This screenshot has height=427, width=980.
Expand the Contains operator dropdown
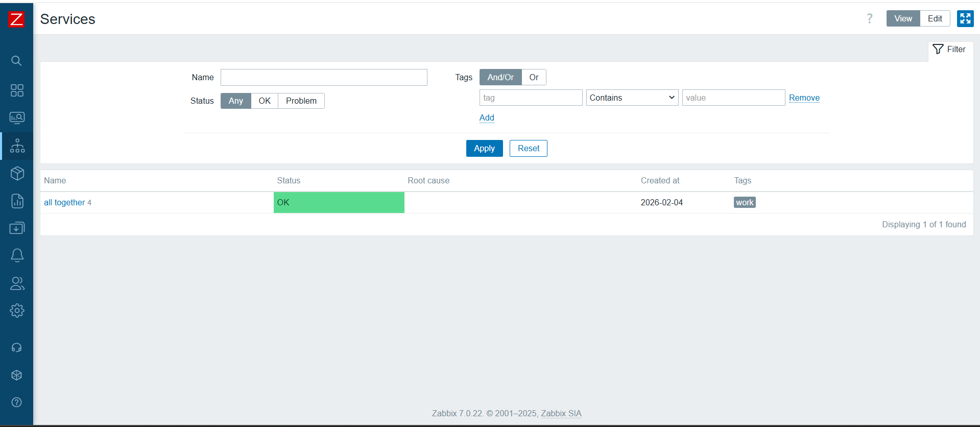click(x=632, y=98)
